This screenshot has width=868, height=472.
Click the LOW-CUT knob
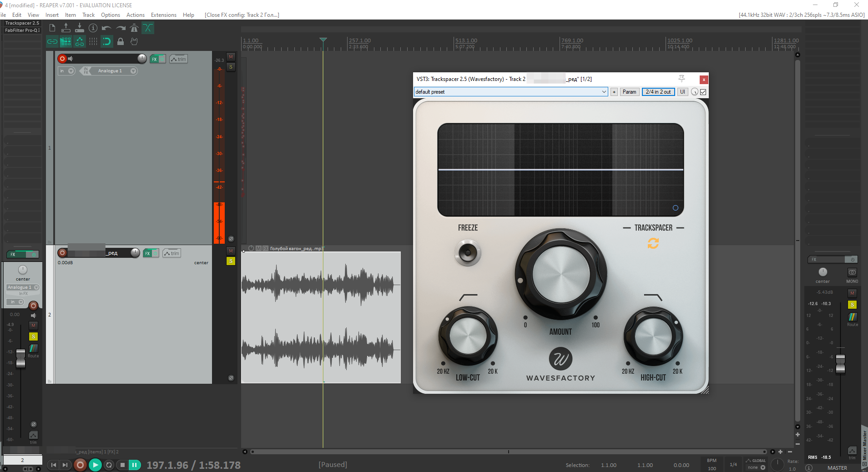[468, 336]
